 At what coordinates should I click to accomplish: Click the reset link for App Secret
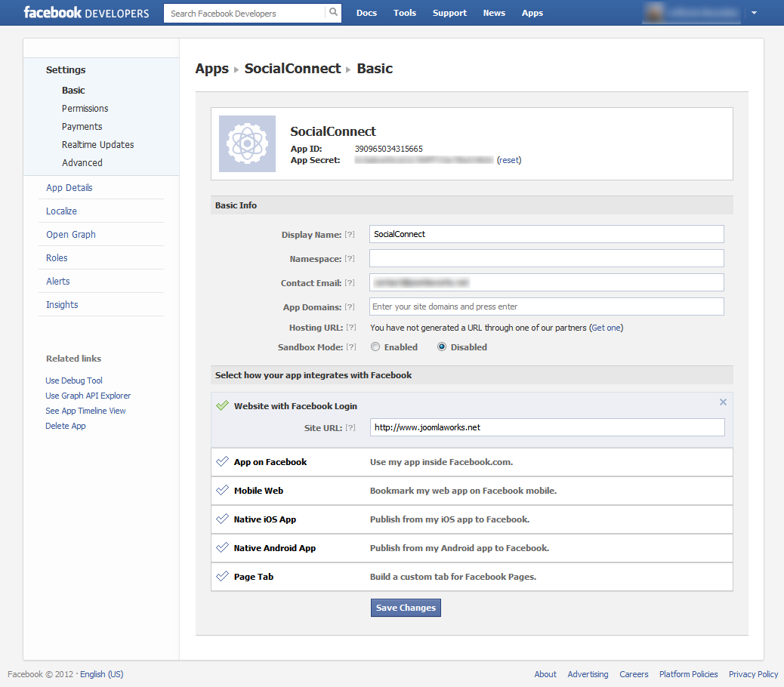click(509, 160)
